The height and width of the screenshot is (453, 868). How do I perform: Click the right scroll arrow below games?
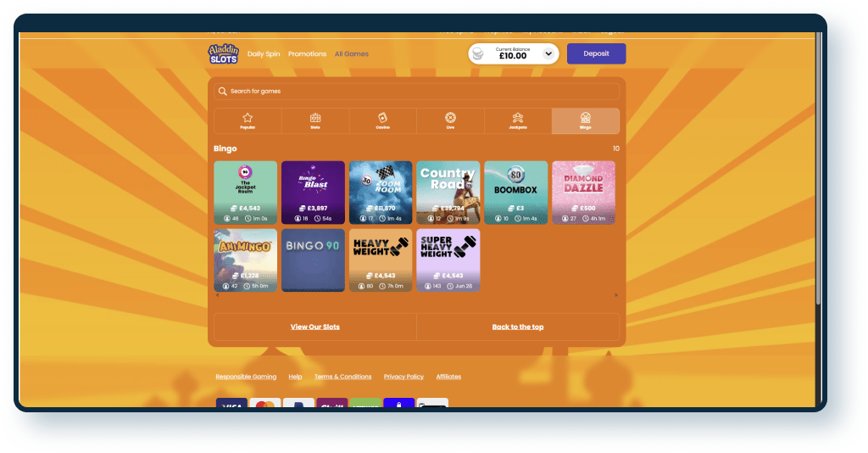pyautogui.click(x=616, y=295)
